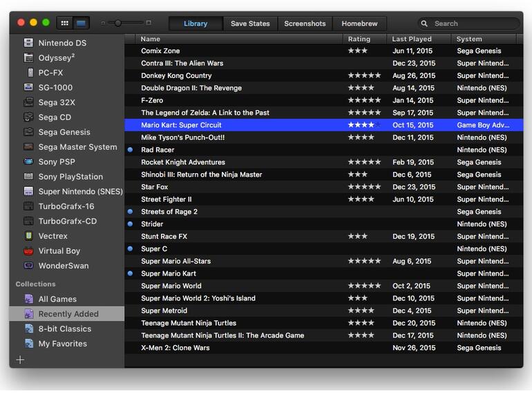The width and height of the screenshot is (532, 399).
Task: Open the Library tab
Action: (196, 23)
